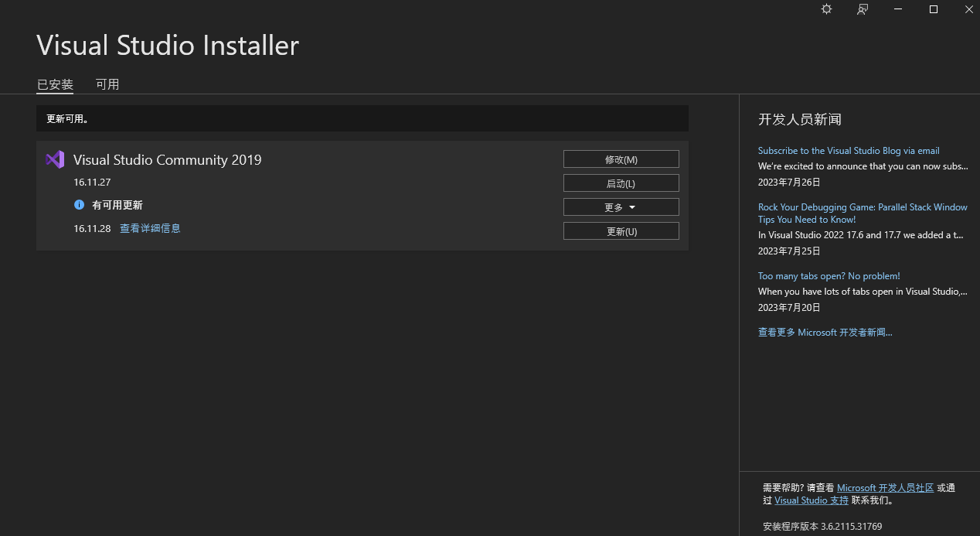Click the 更新(U) button
This screenshot has width=980, height=536.
click(621, 231)
